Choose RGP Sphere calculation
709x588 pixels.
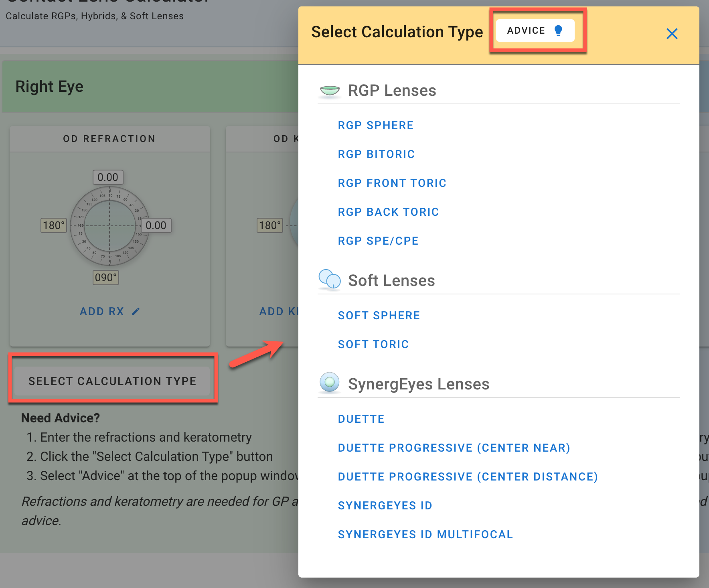pyautogui.click(x=375, y=126)
